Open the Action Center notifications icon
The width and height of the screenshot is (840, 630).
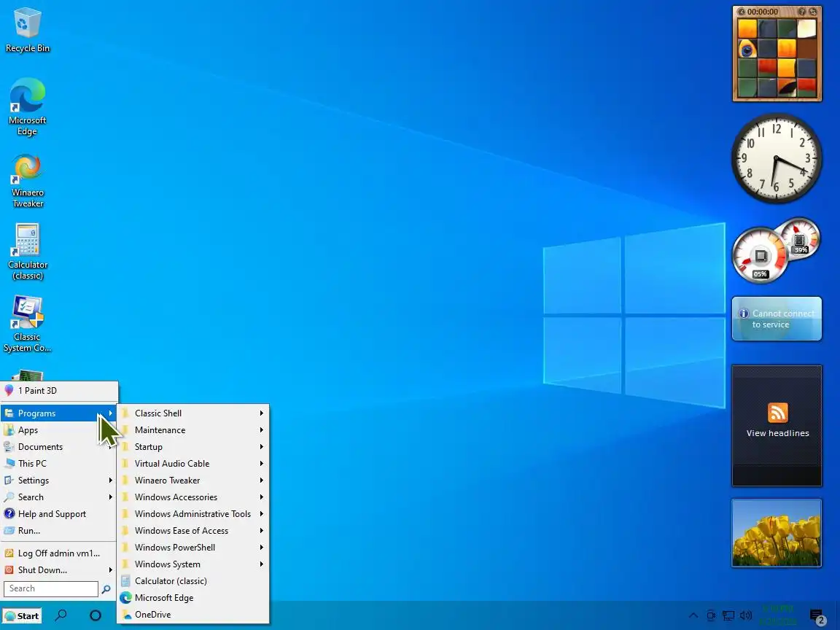point(817,616)
